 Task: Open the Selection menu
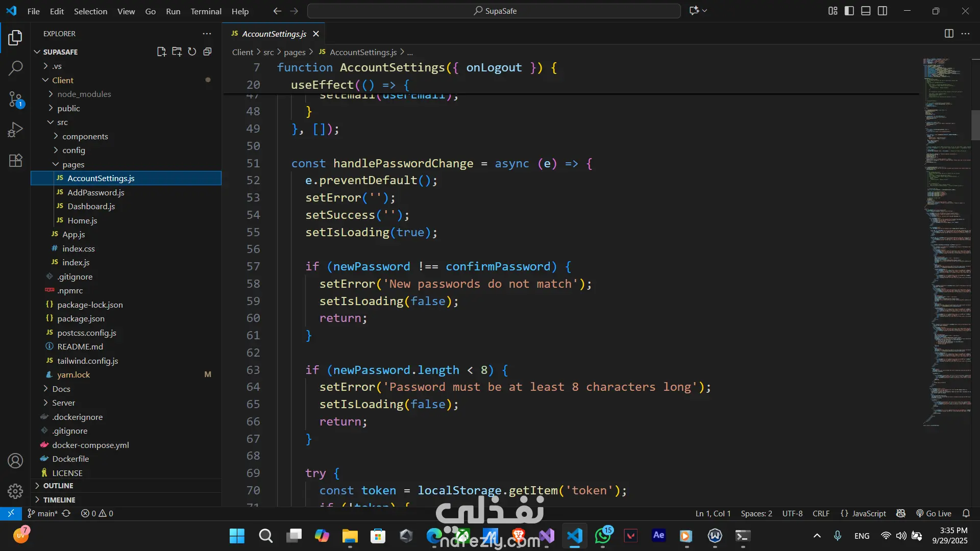click(90, 11)
